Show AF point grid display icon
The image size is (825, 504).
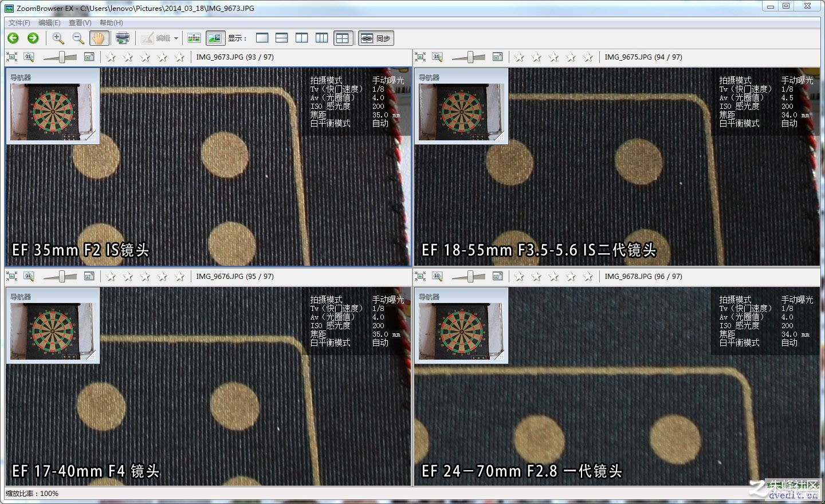click(194, 38)
